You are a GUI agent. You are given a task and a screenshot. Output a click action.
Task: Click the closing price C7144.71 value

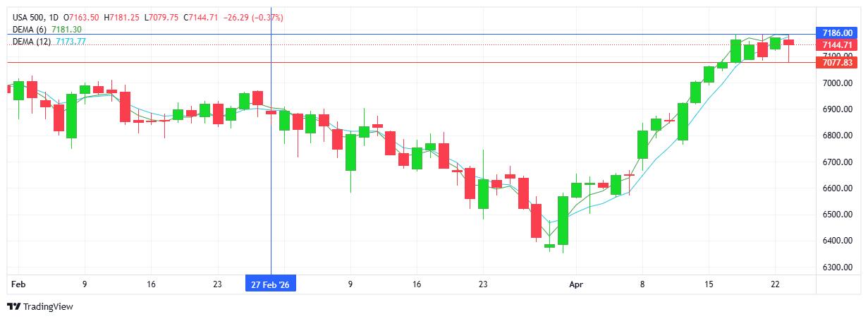pyautogui.click(x=202, y=17)
